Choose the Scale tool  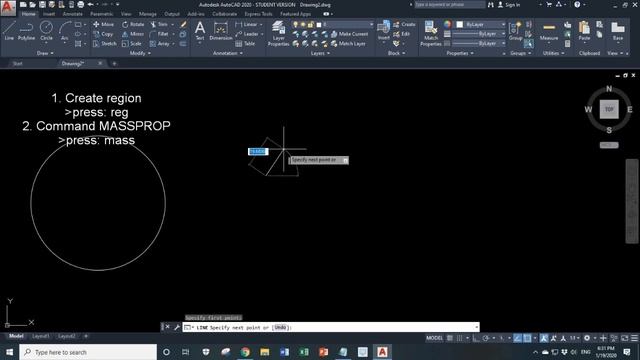point(132,44)
